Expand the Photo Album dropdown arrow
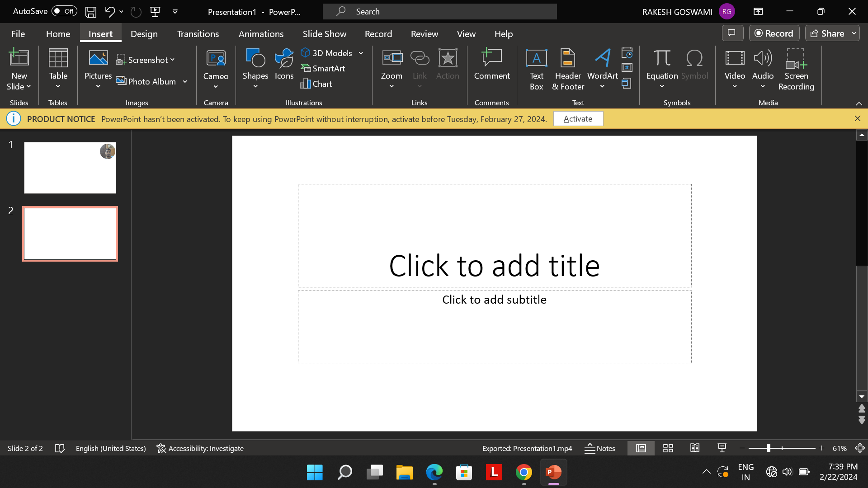Viewport: 868px width, 488px height. click(185, 82)
